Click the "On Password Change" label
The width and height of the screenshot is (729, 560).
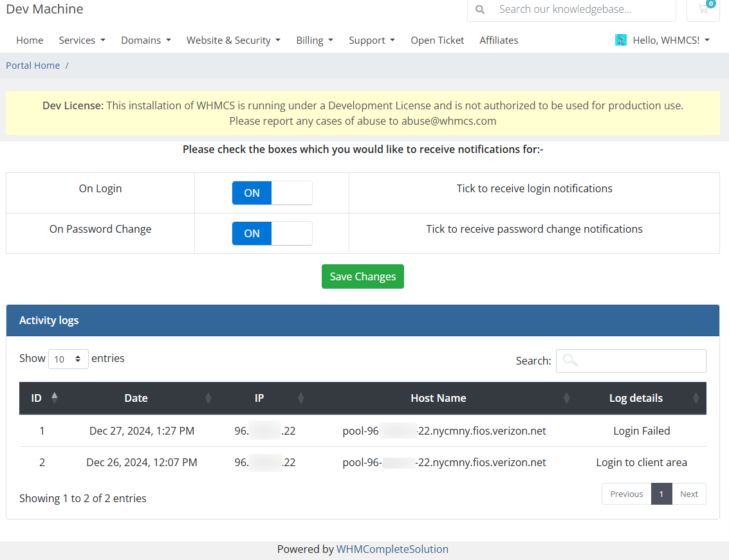pyautogui.click(x=100, y=229)
